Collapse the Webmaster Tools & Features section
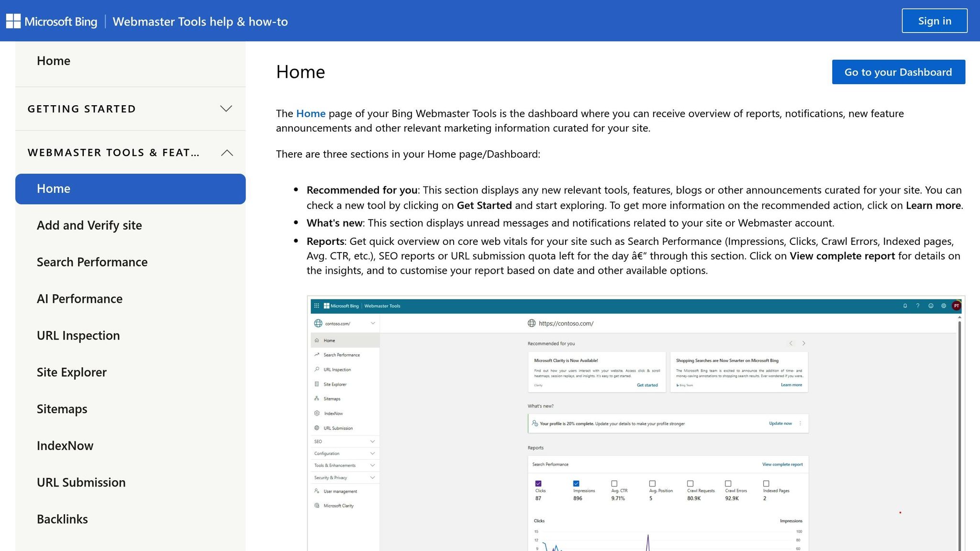The width and height of the screenshot is (980, 551). pyautogui.click(x=227, y=153)
